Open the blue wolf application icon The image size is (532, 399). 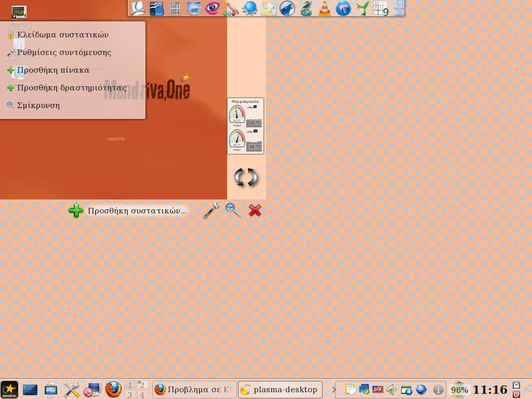pos(287,8)
